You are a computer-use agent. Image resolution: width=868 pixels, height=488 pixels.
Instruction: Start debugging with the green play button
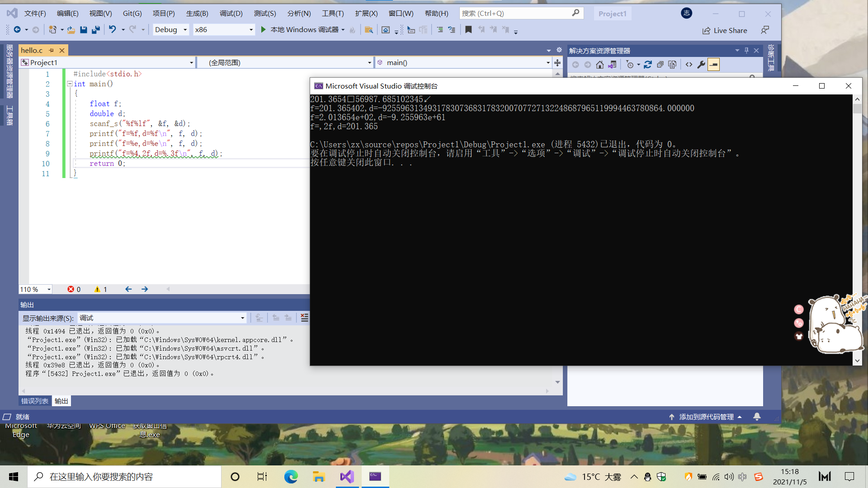[x=264, y=30]
